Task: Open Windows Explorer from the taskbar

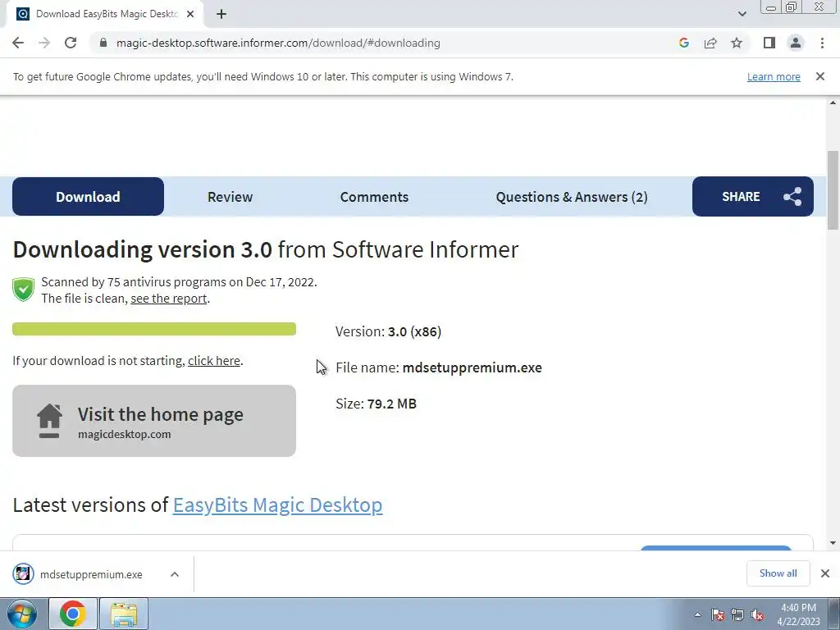Action: (124, 614)
